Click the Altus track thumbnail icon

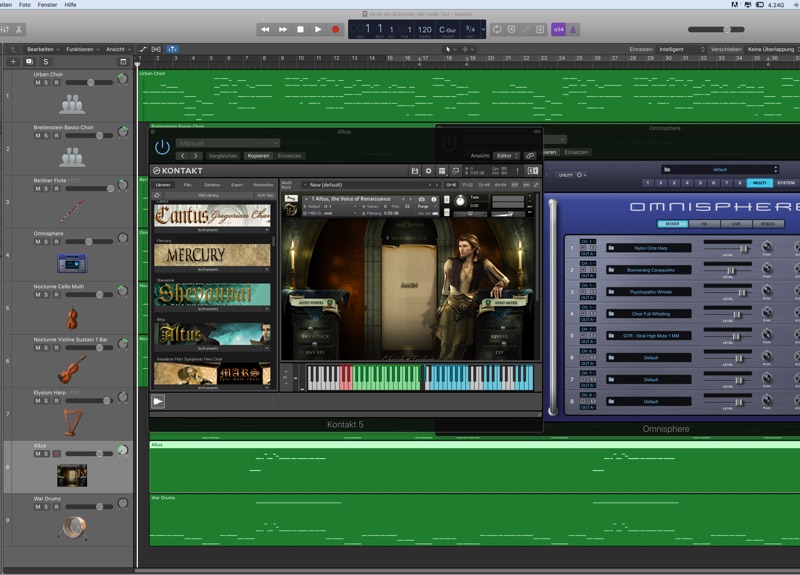click(x=72, y=476)
